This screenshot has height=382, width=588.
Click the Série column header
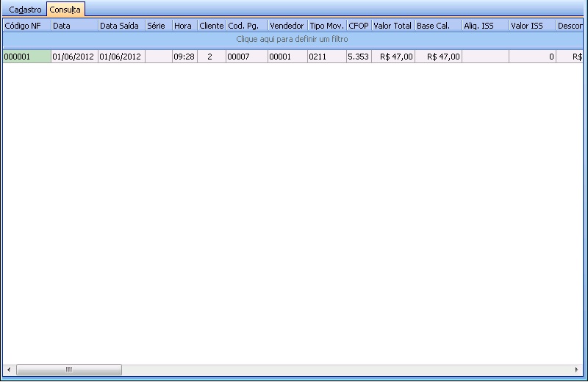click(x=158, y=25)
